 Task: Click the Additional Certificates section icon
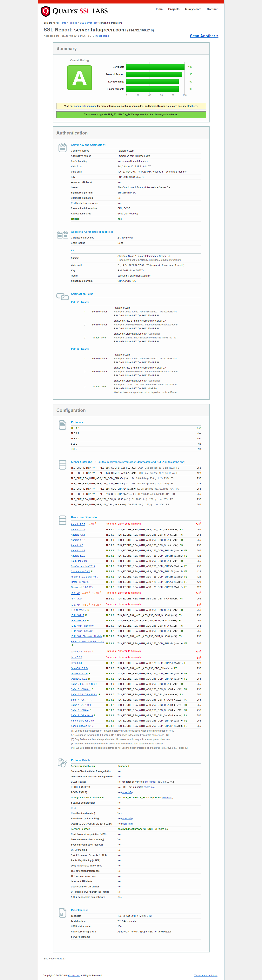63,235
